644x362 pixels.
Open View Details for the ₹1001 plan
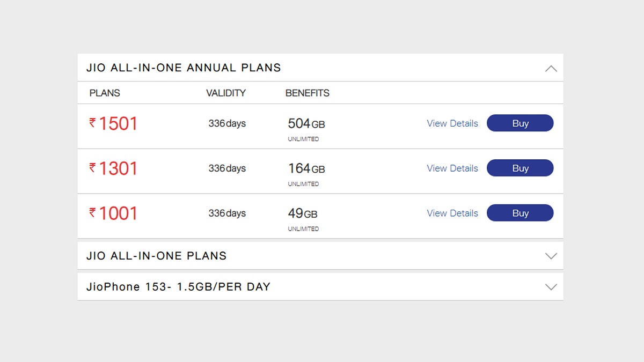click(x=452, y=213)
